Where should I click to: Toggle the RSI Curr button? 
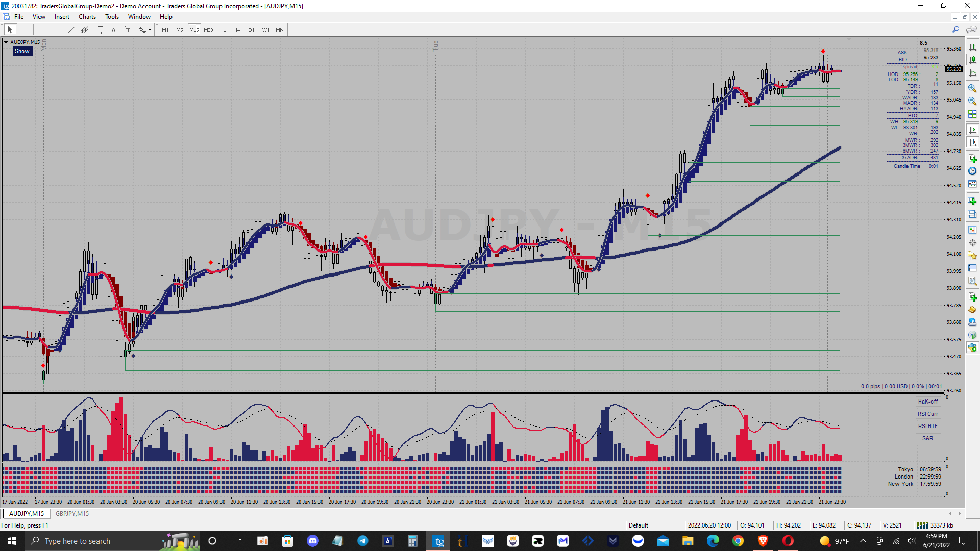point(927,414)
